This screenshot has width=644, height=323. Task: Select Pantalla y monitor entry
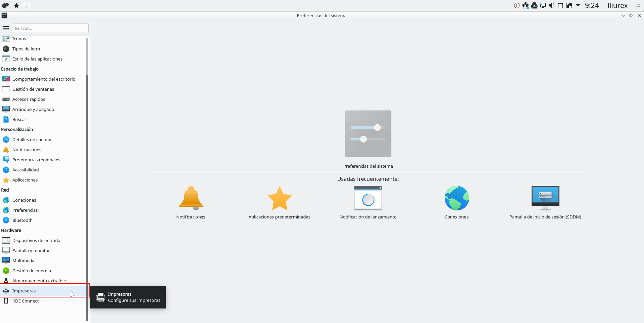coord(31,250)
